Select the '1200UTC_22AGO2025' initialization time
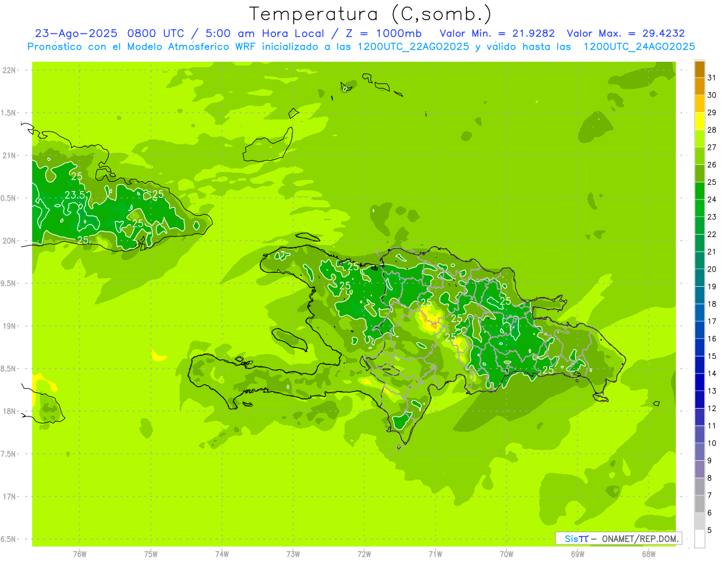The height and width of the screenshot is (562, 728). click(414, 47)
